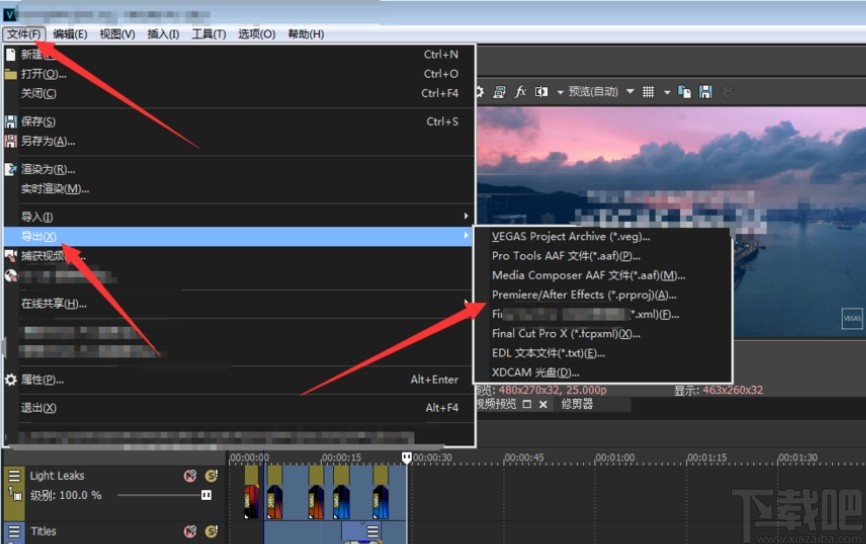Open the 文件(F) menu
The image size is (866, 544).
point(24,34)
